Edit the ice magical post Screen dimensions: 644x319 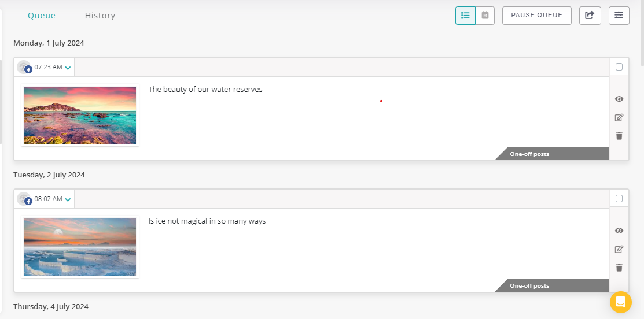tap(619, 249)
